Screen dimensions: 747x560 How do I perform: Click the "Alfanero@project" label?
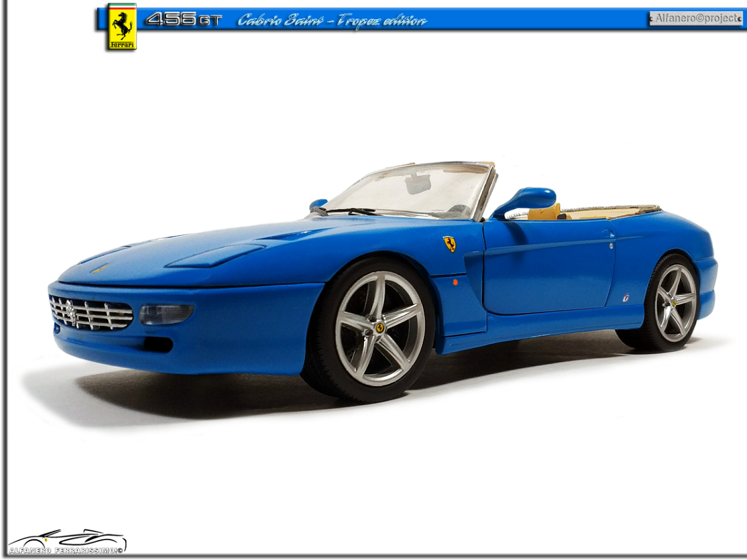click(696, 19)
